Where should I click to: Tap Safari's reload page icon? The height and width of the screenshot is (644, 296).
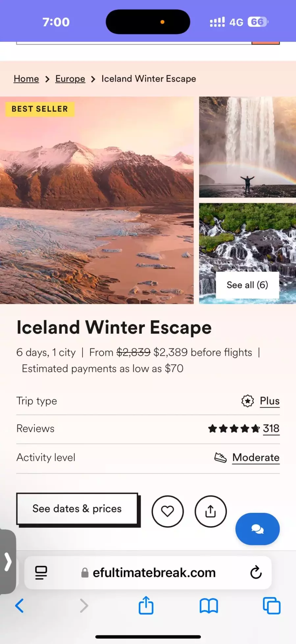click(x=256, y=573)
